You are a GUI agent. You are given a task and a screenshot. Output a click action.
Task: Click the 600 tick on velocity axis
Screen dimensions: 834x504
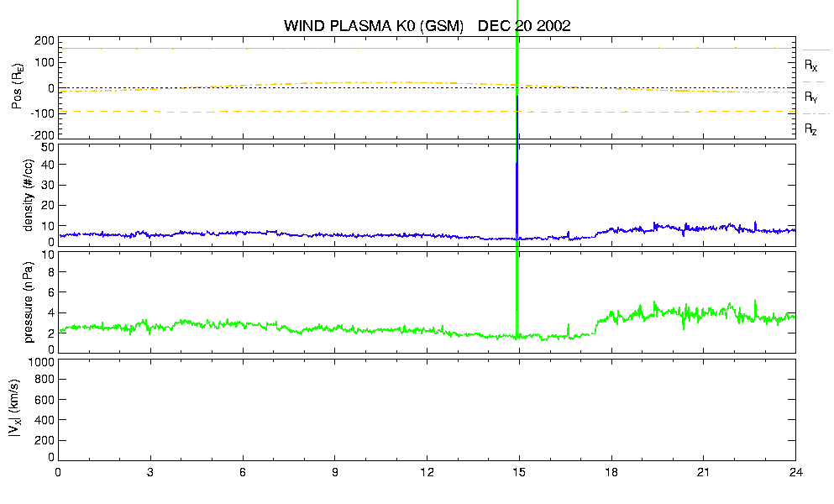click(45, 400)
